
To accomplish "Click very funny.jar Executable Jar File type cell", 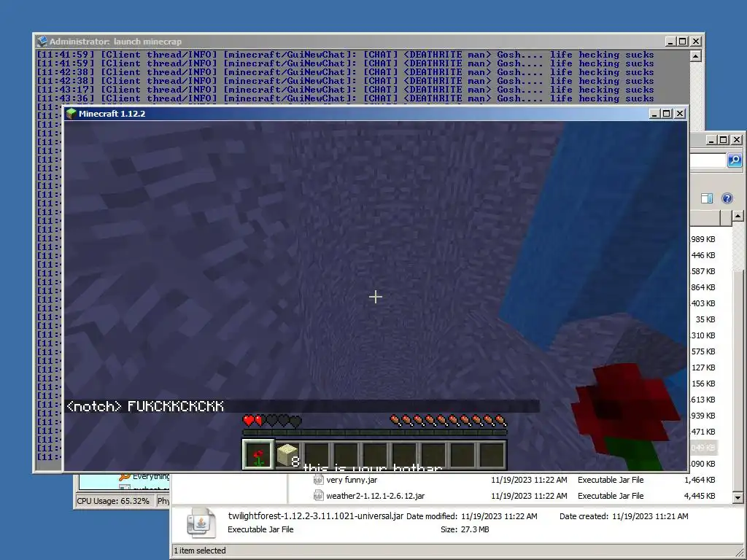I will (x=611, y=480).
